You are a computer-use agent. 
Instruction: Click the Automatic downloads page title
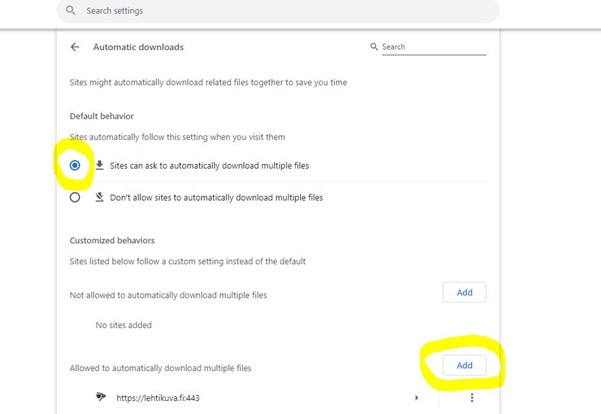coord(138,47)
